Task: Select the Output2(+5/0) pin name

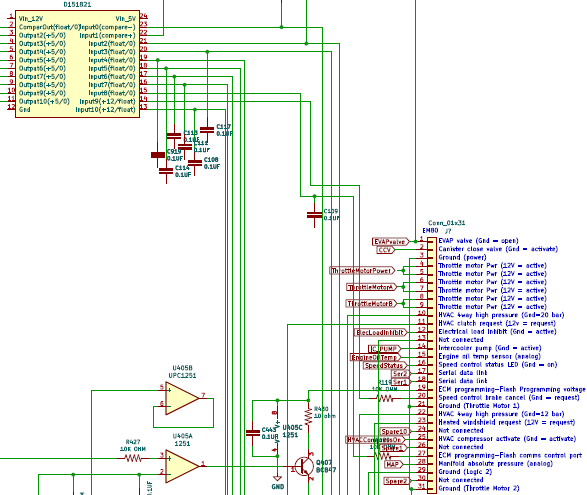Action: [42, 35]
